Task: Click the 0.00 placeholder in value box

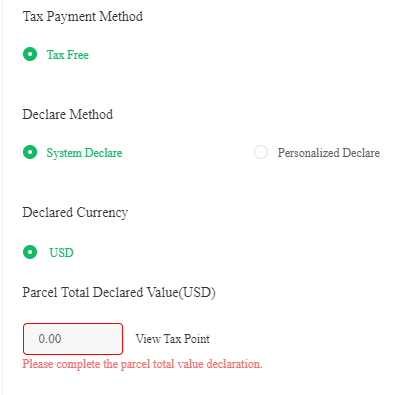Action: tap(50, 339)
